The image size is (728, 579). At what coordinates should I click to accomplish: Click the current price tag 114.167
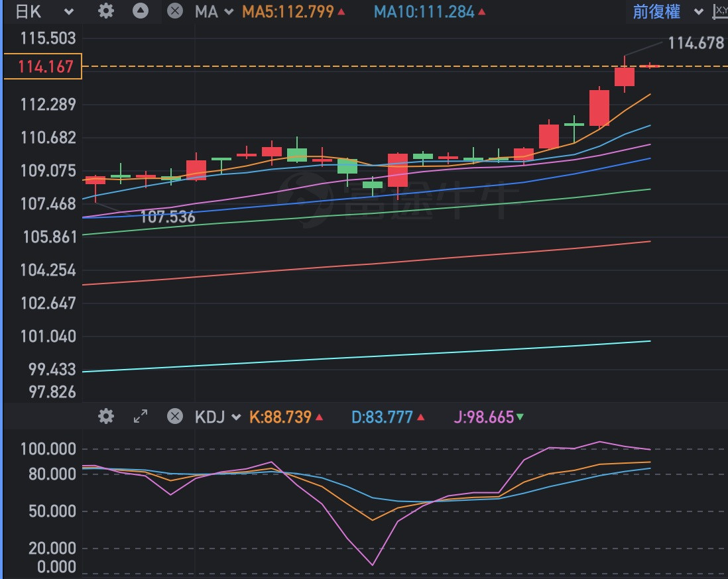point(43,66)
